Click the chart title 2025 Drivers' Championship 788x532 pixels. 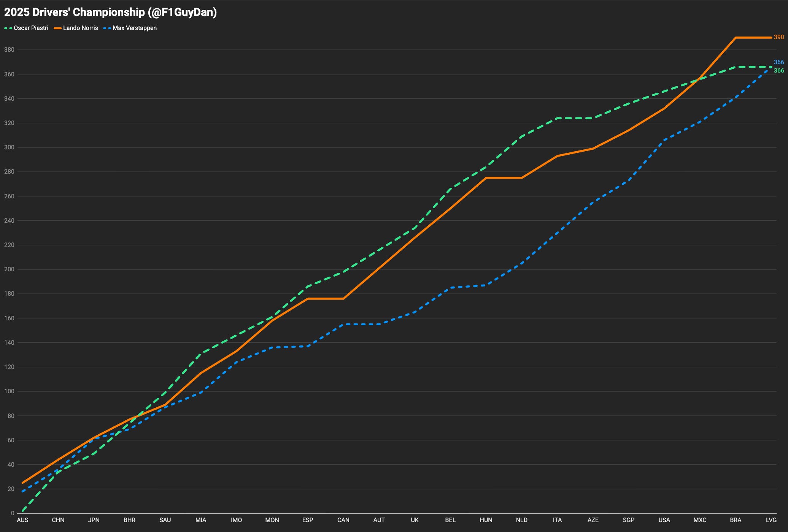coord(110,12)
